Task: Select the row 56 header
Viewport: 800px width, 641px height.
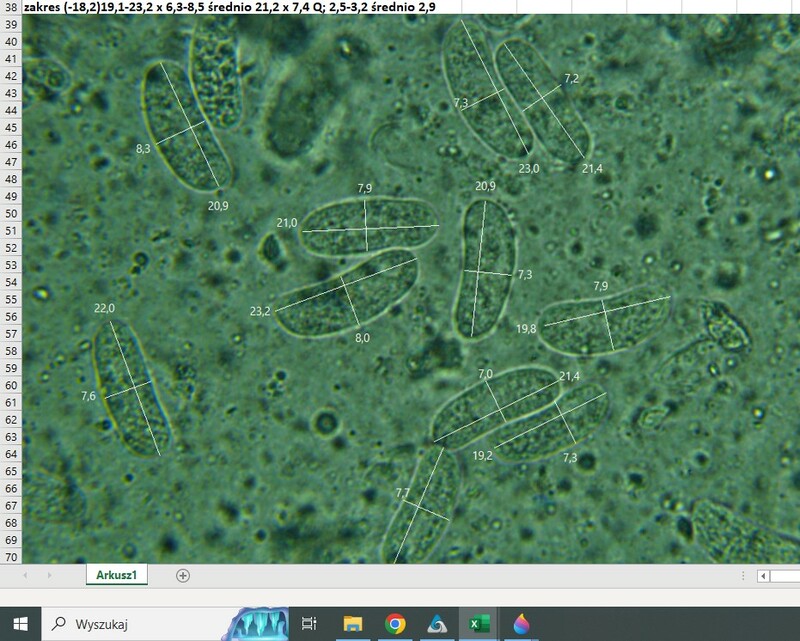Action: click(11, 316)
